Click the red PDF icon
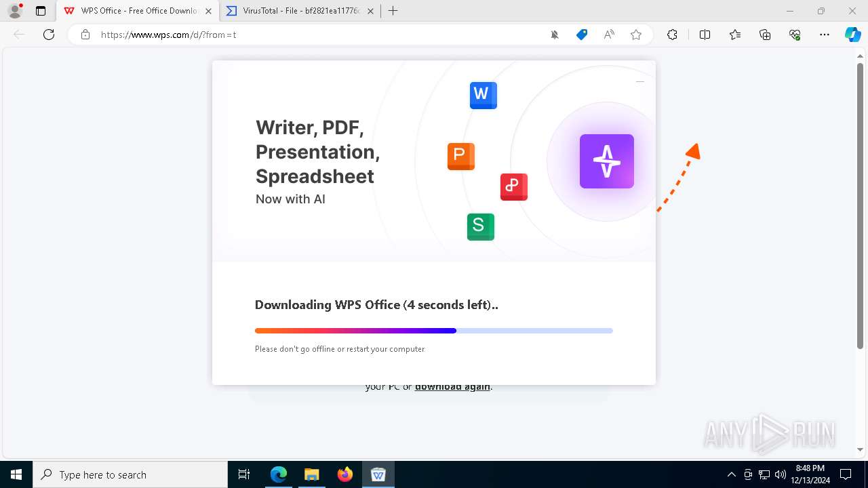 tap(514, 186)
